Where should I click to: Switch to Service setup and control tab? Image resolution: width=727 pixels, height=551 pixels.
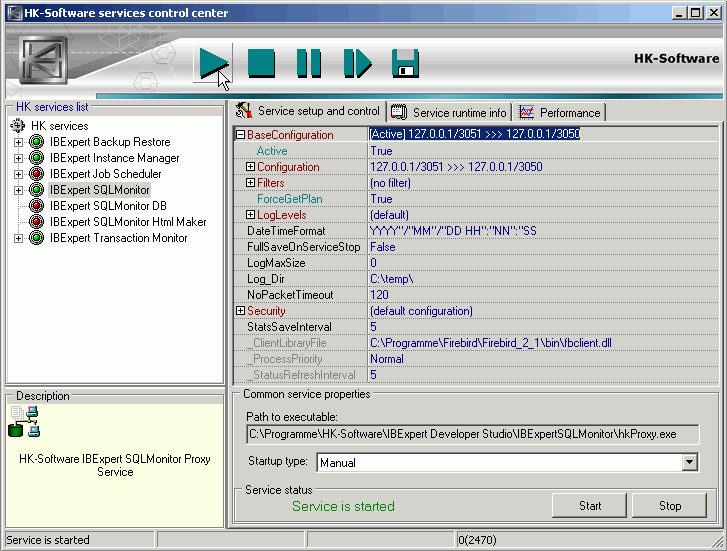pyautogui.click(x=307, y=111)
